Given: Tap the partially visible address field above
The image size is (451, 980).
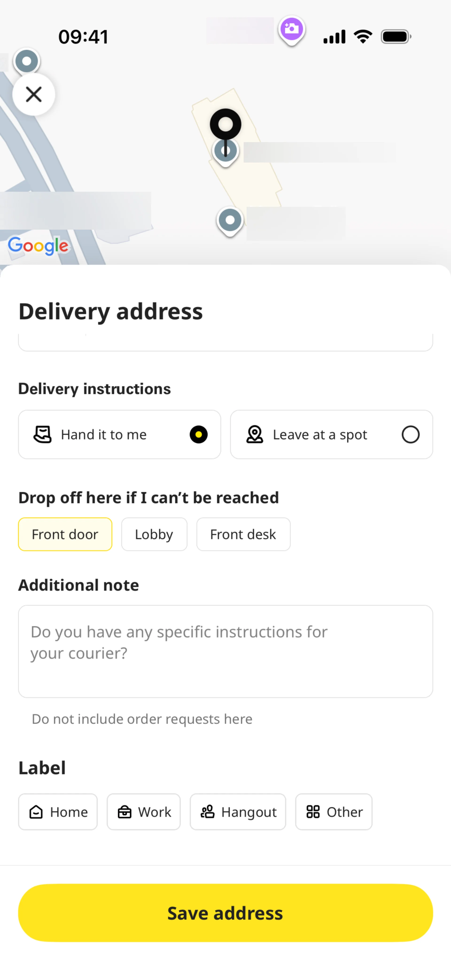Looking at the screenshot, I should 225,342.
